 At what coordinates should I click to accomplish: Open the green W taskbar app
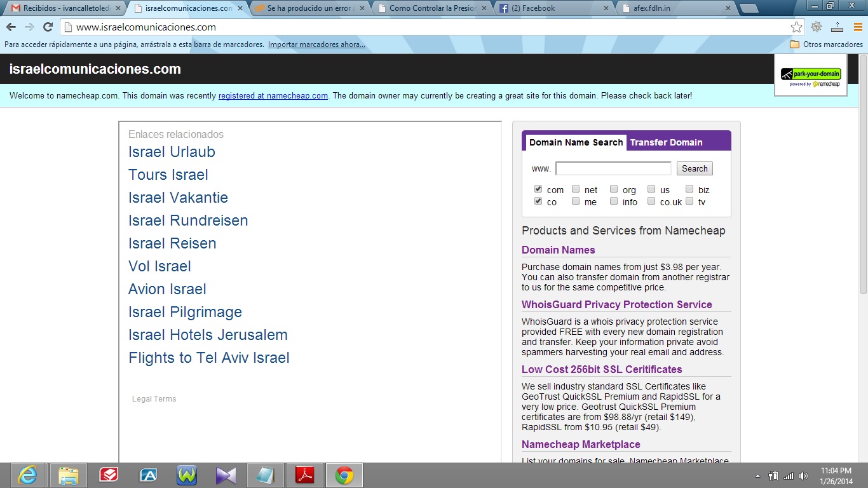click(x=187, y=475)
